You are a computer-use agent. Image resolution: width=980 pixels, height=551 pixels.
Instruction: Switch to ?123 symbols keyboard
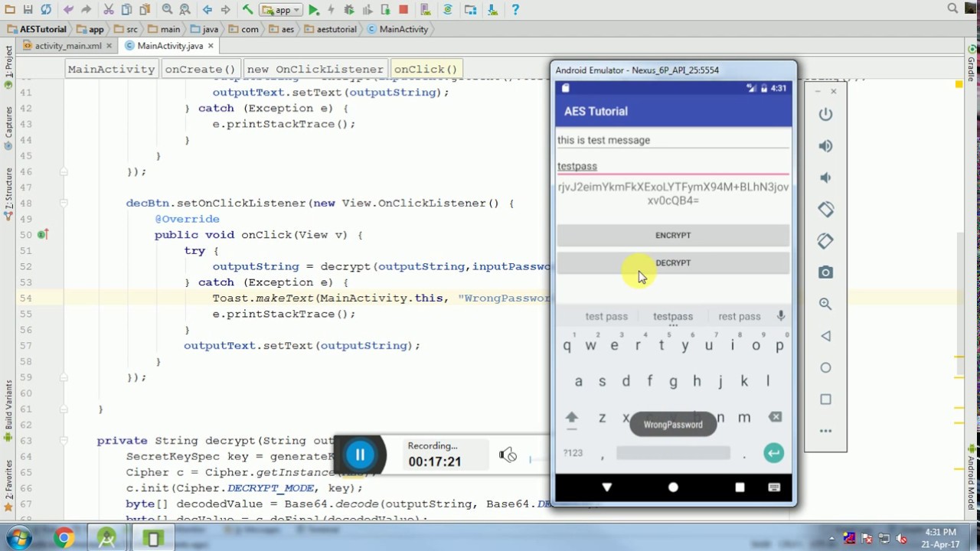[x=573, y=453]
